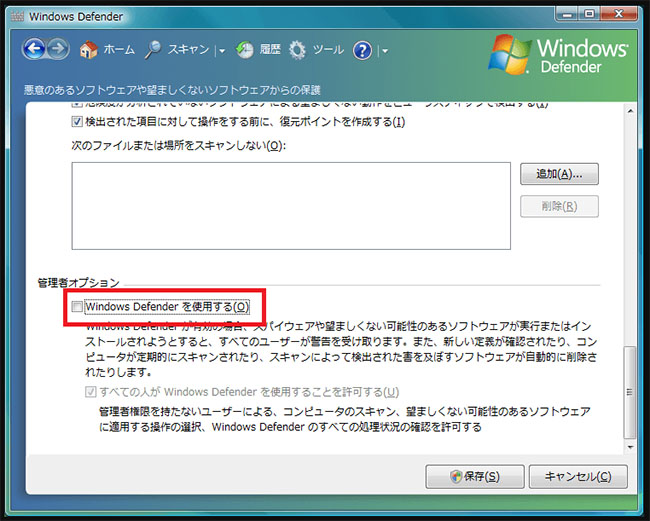
Task: Start a scan with the magnifier icon
Action: (x=153, y=50)
